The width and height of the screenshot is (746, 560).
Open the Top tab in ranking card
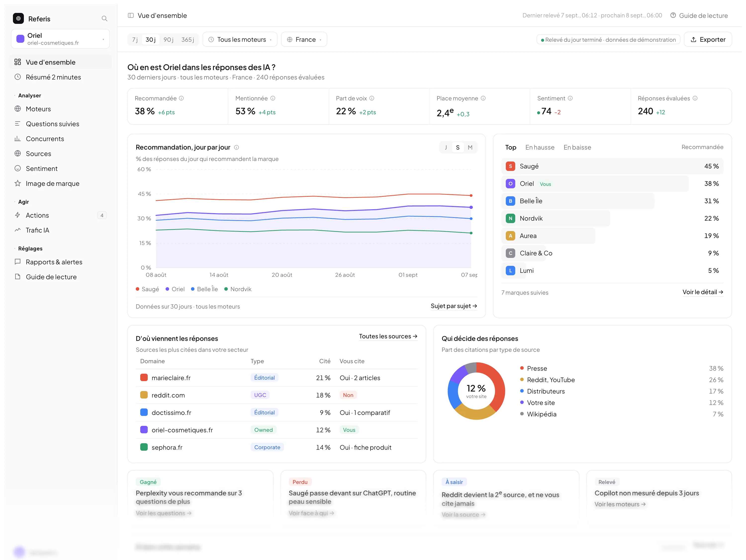click(511, 147)
